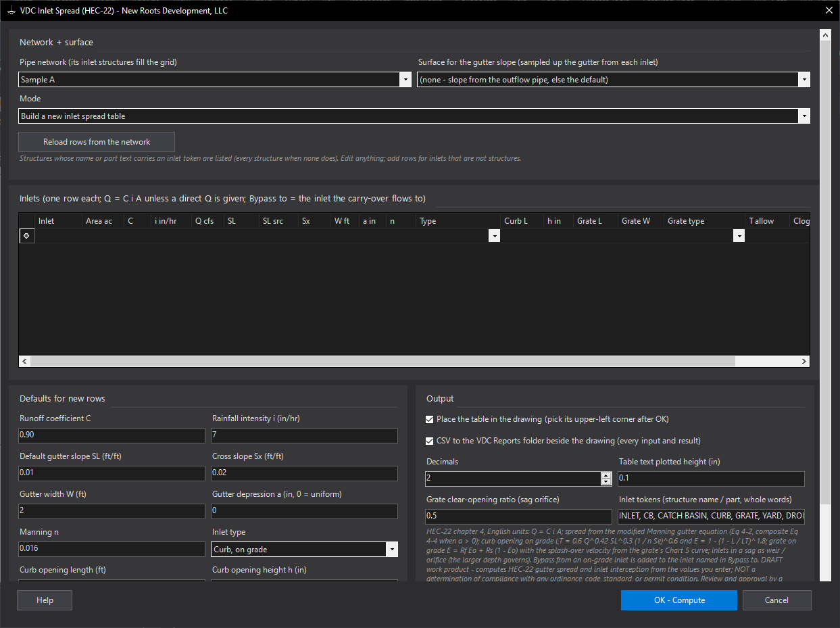Click the SL column header
Screen dimensions: 840x628
[241, 221]
